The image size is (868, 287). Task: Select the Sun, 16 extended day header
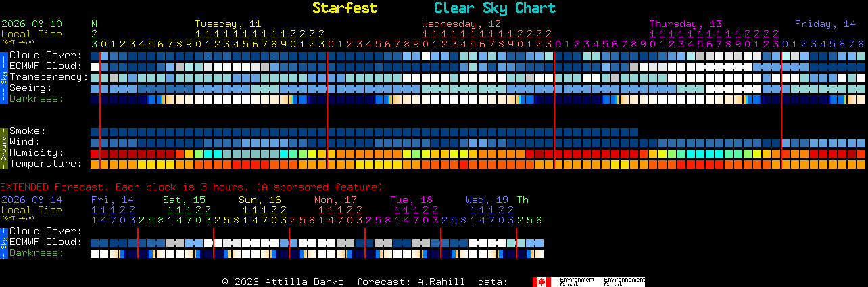coord(260,200)
